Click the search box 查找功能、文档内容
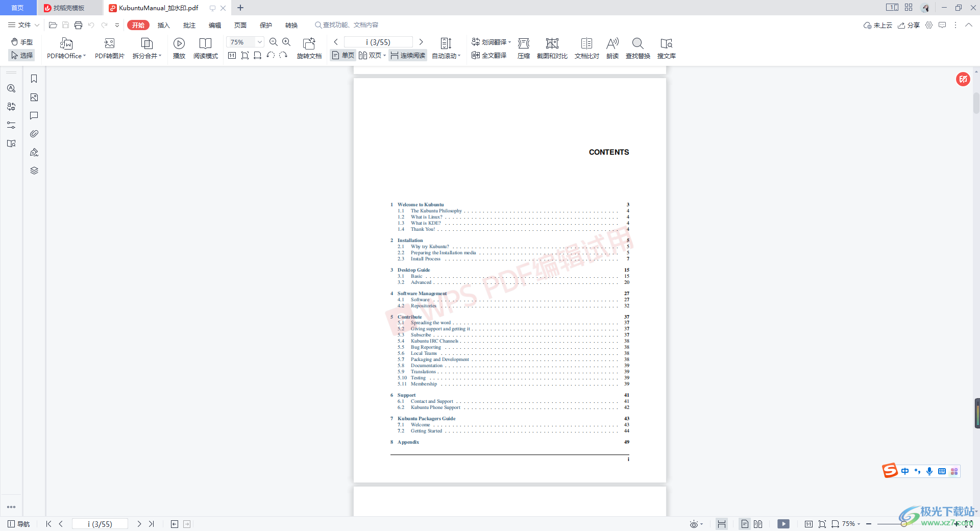The width and height of the screenshot is (980, 531). click(x=347, y=25)
